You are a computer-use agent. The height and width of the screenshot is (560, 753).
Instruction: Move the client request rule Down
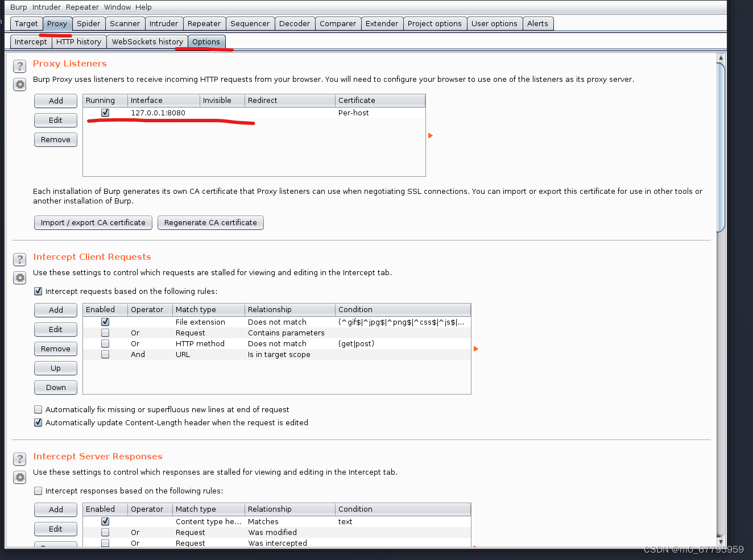(56, 387)
